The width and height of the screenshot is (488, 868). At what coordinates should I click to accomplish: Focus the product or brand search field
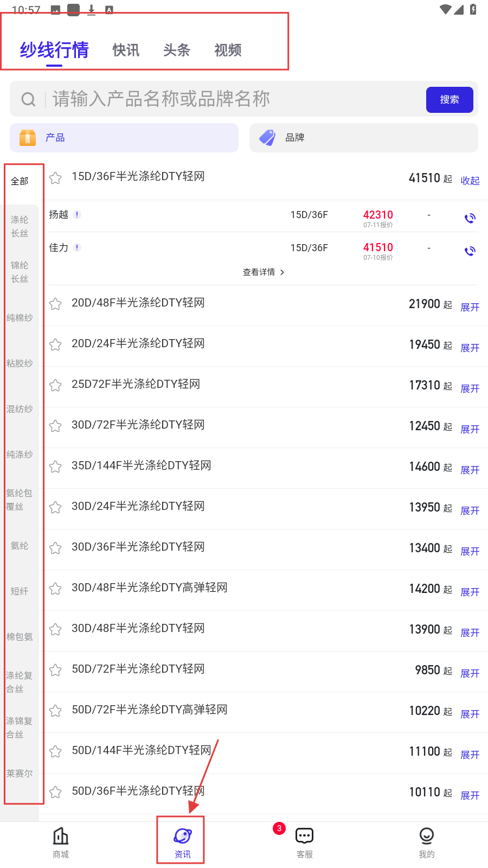point(233,99)
